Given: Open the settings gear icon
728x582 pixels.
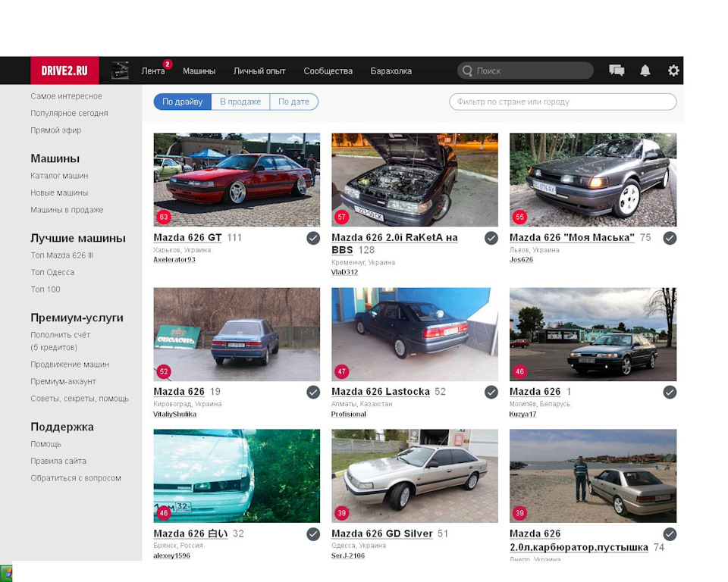Looking at the screenshot, I should pos(673,70).
